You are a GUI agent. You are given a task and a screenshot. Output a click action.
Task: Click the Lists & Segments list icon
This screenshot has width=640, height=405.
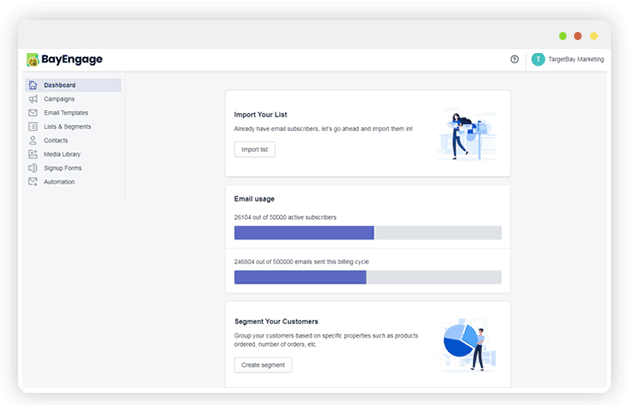(33, 127)
